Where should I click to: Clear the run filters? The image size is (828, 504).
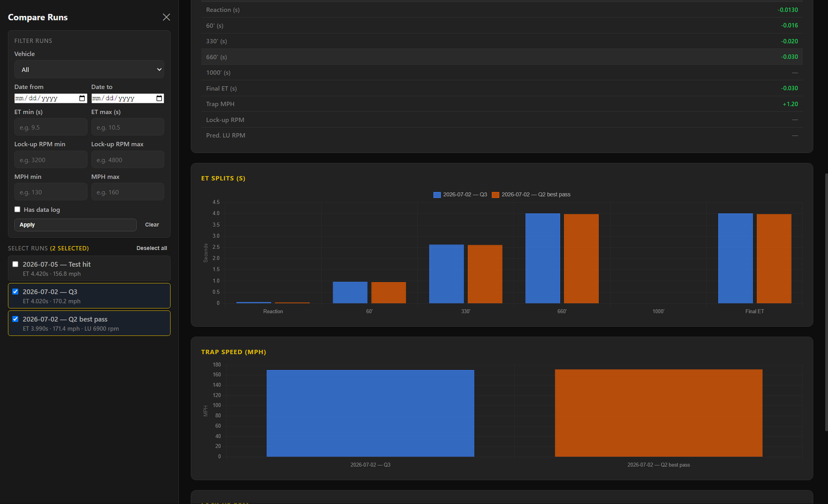(x=152, y=225)
